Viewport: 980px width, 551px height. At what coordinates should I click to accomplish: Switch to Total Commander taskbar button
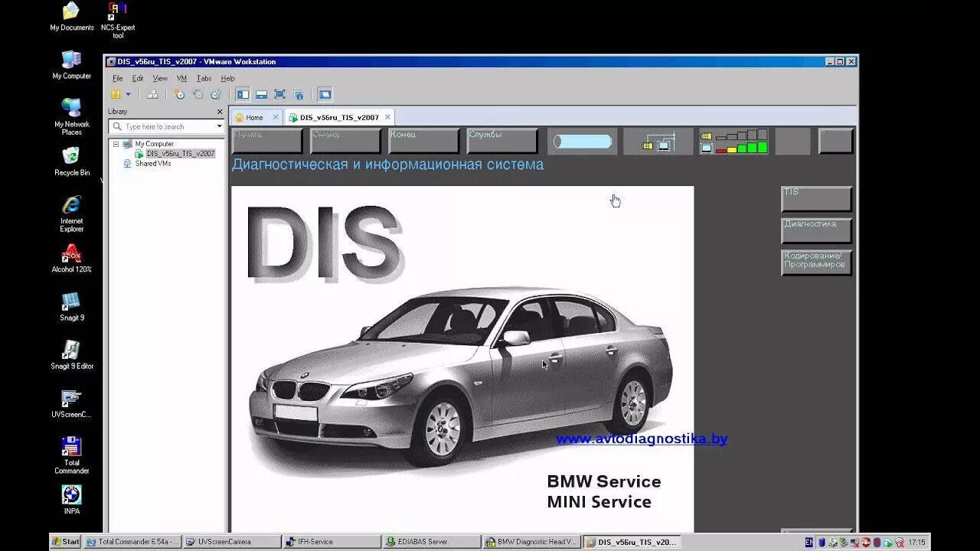(132, 542)
